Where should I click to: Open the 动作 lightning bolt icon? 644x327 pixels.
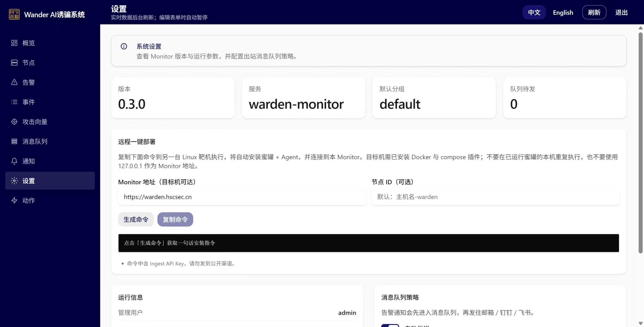point(14,200)
